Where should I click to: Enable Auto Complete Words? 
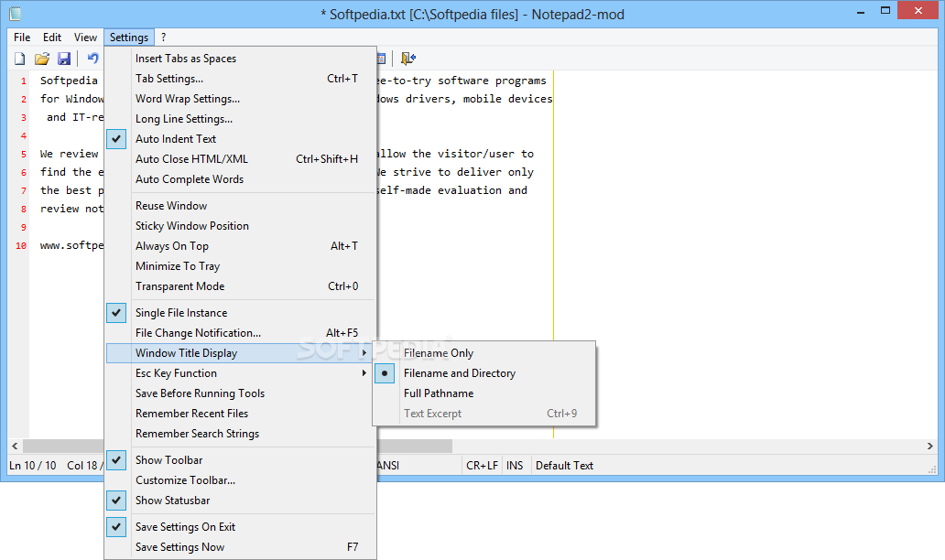(240, 179)
